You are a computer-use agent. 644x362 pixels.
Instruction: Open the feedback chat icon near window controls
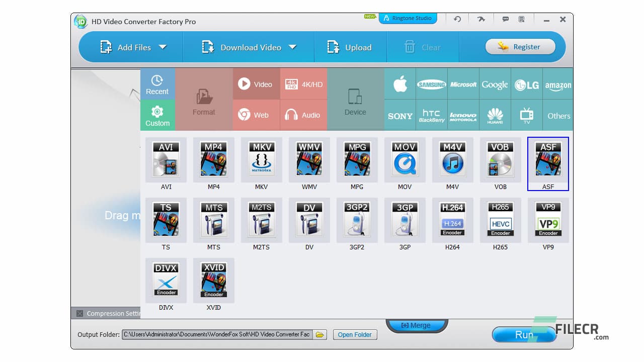pos(505,19)
